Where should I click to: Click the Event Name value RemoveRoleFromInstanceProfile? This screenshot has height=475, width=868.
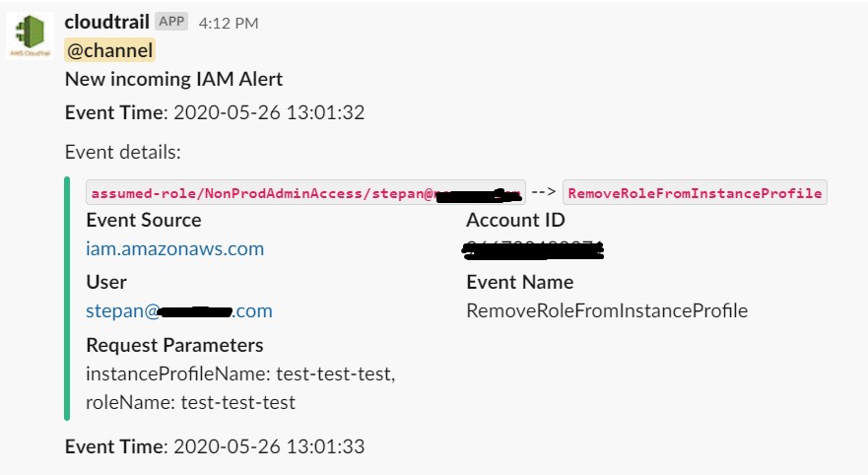pos(607,310)
